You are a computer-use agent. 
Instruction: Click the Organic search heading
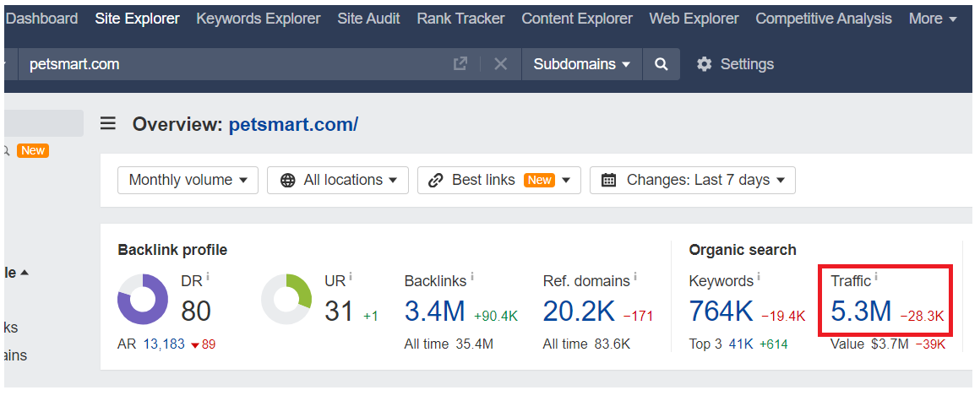point(743,251)
